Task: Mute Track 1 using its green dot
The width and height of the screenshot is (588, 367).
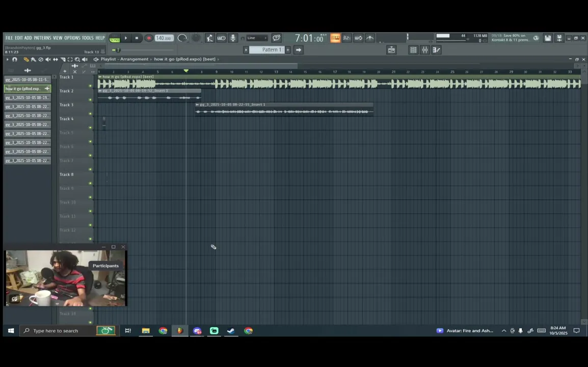Action: click(x=90, y=86)
